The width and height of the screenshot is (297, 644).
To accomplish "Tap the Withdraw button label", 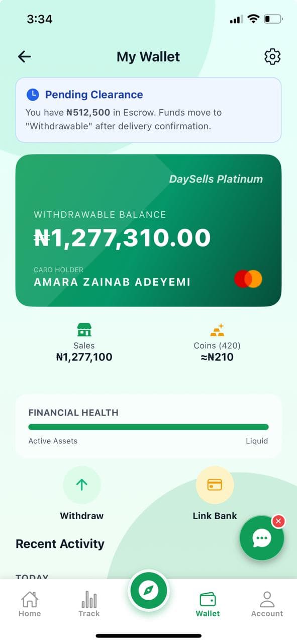I will tap(81, 516).
